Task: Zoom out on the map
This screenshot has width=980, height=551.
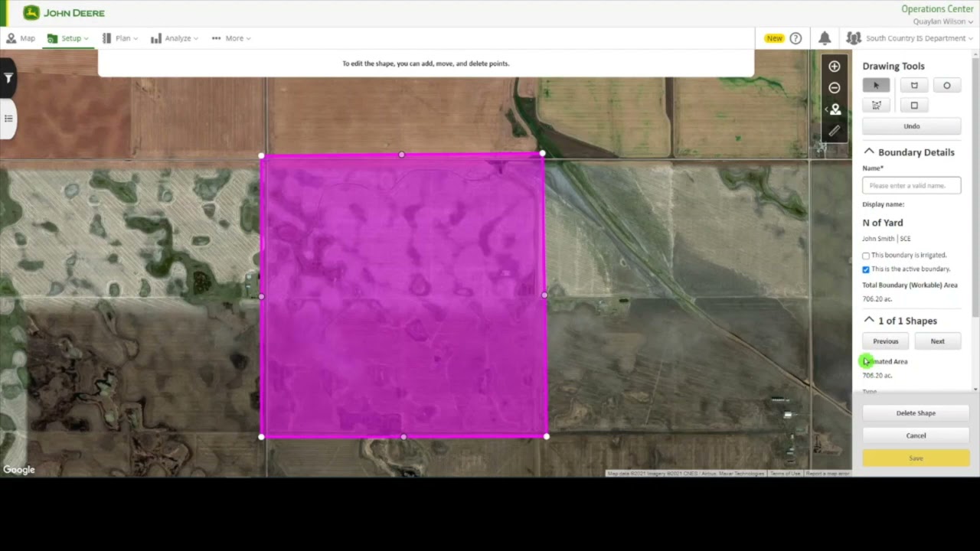Action: 835,88
